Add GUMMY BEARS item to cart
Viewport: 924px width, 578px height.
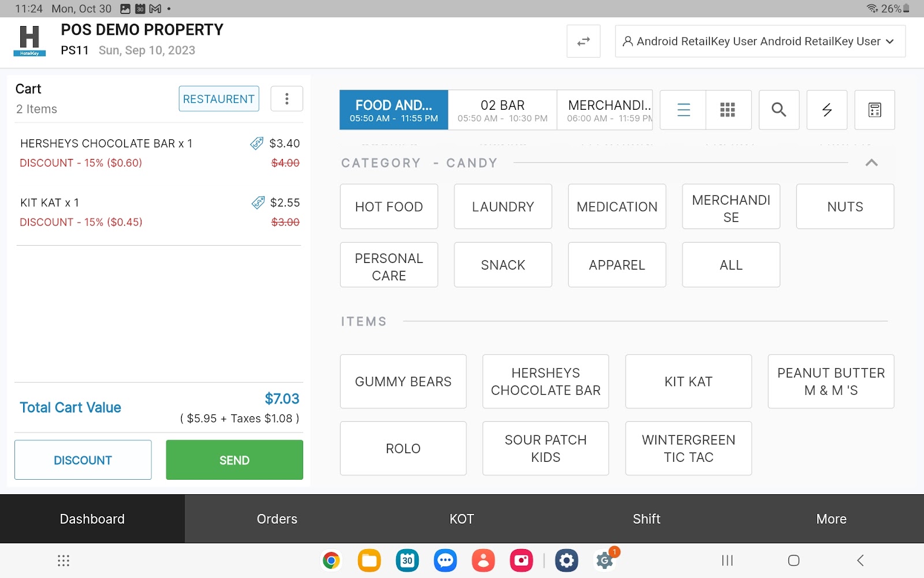point(403,381)
